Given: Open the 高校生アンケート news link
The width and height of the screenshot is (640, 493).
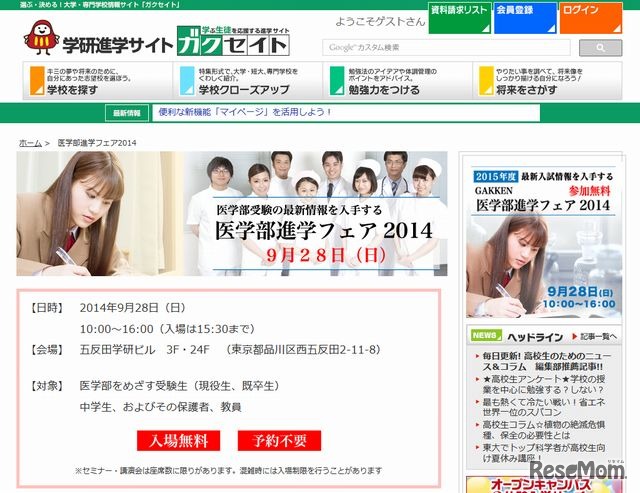Looking at the screenshot, I should 543,384.
